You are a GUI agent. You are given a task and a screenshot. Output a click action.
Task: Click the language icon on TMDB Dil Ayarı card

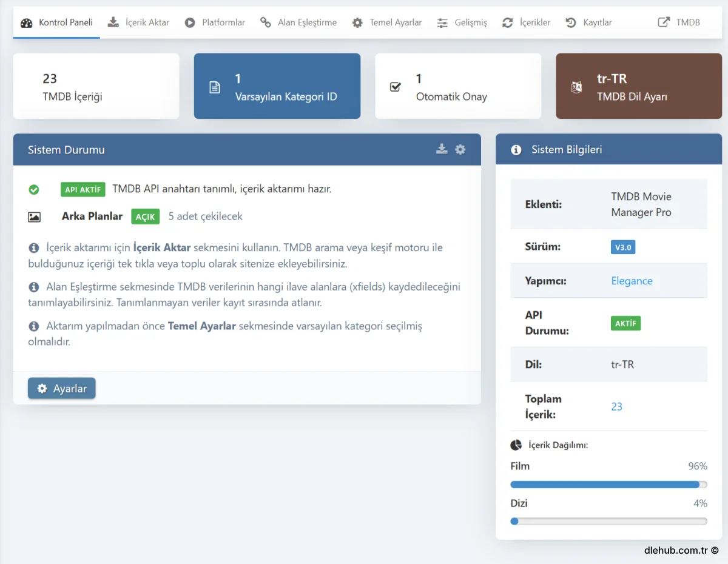pyautogui.click(x=576, y=87)
